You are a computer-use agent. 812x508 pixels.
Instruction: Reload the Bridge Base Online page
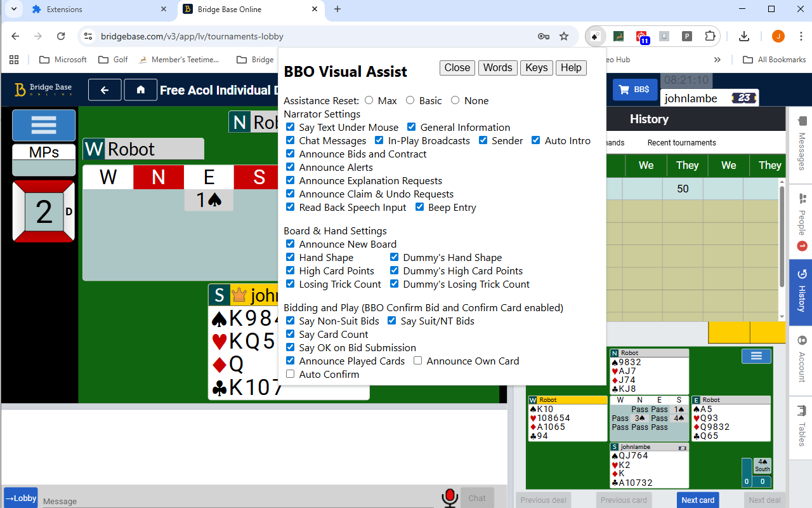click(x=61, y=36)
